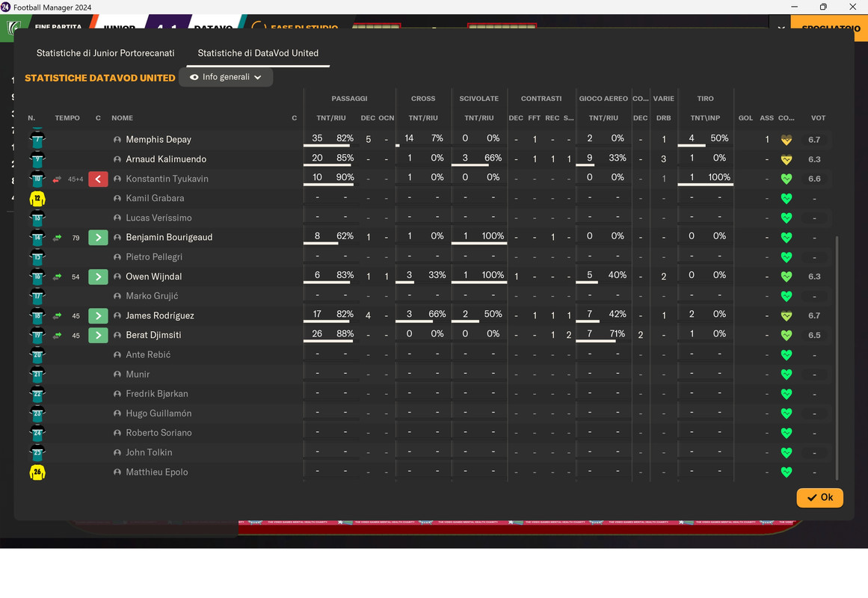The image size is (868, 598).
Task: Click the GIOCO AEREO group header
Action: (x=603, y=99)
